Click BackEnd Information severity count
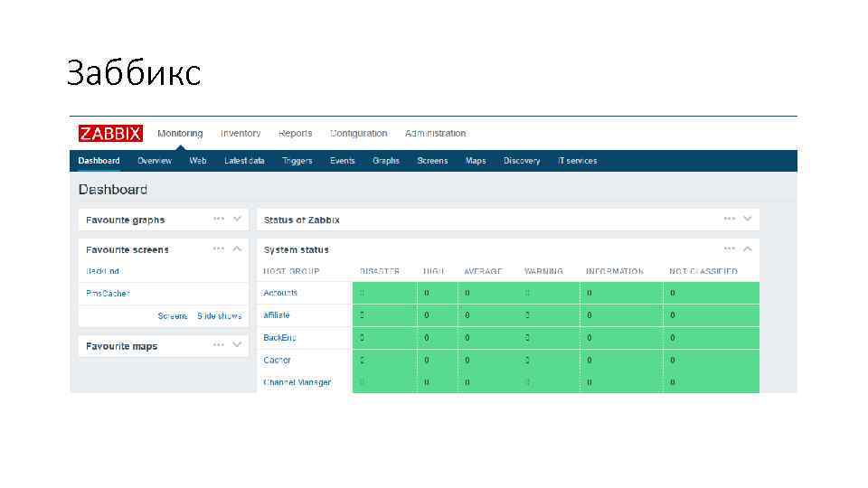Screen dimensions: 868x488 (x=589, y=337)
